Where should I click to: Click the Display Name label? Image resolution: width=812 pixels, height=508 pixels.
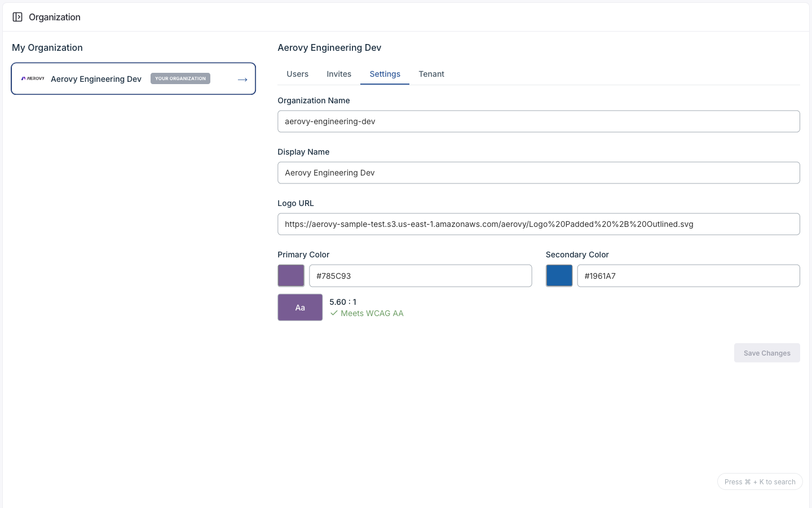pyautogui.click(x=303, y=152)
